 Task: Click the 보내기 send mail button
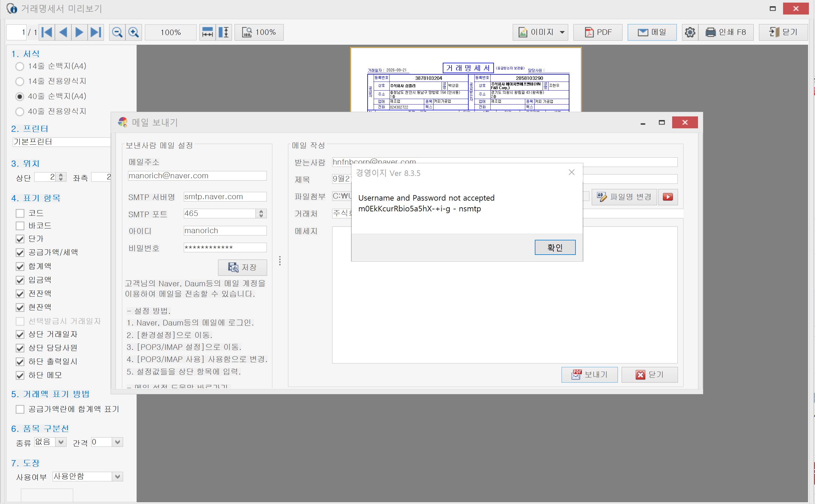[589, 375]
